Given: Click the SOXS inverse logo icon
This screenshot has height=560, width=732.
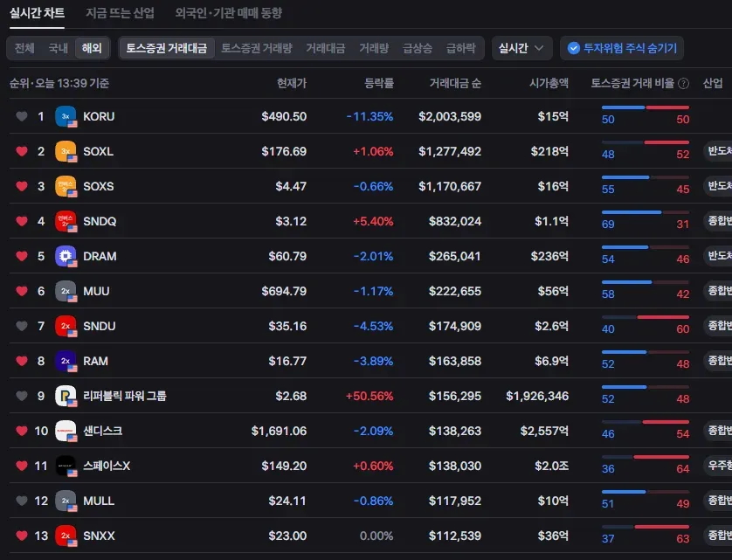Looking at the screenshot, I should click(x=66, y=186).
